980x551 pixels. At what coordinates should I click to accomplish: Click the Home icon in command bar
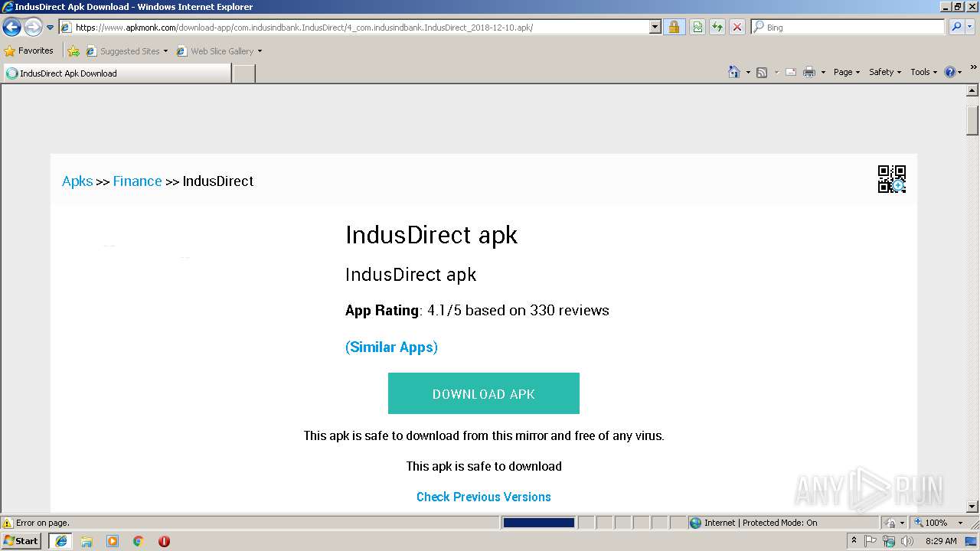(x=734, y=72)
